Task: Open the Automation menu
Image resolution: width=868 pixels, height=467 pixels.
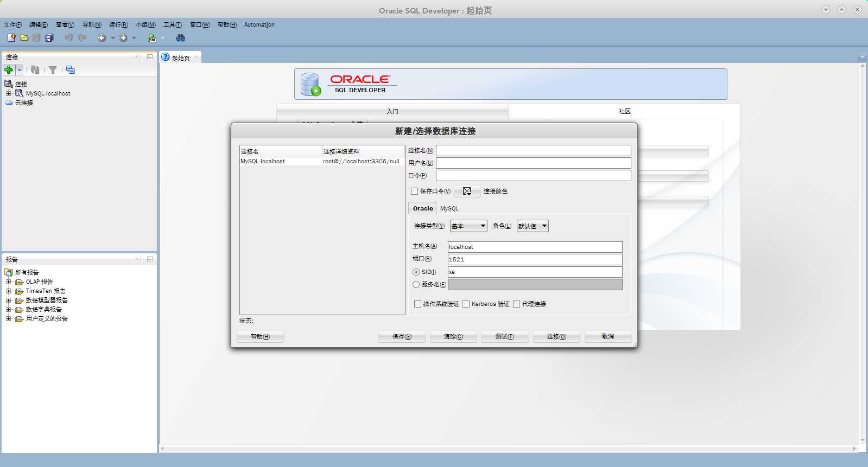Action: click(x=259, y=24)
